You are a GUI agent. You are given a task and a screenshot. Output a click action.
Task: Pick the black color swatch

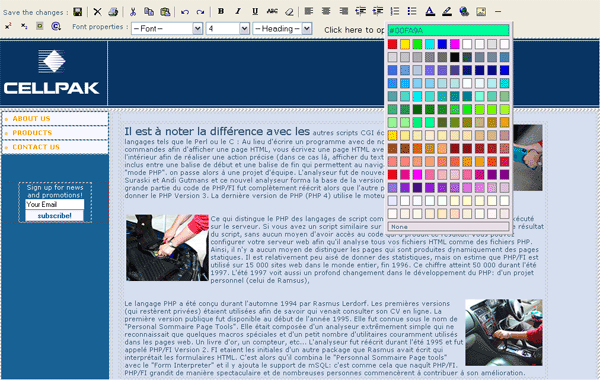(455, 57)
